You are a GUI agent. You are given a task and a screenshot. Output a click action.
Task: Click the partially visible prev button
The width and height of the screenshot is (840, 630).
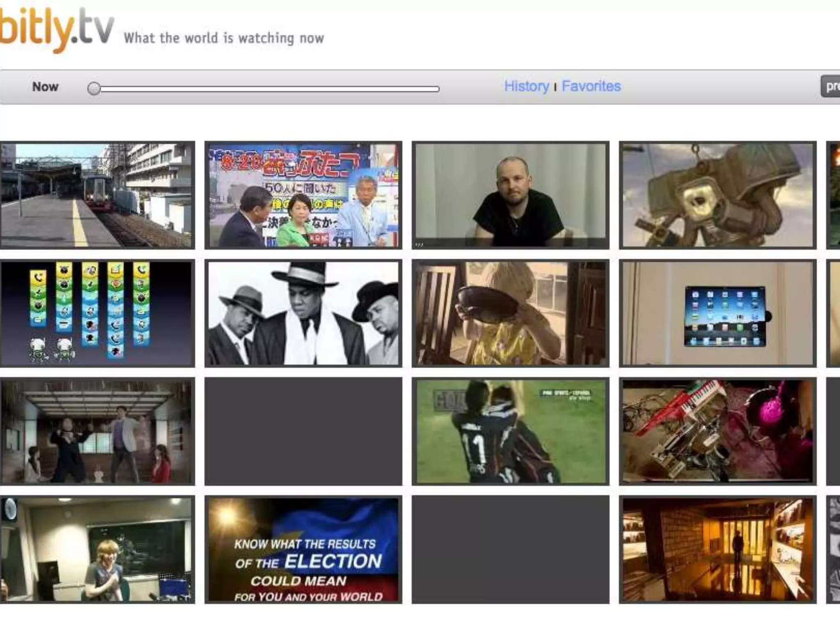(x=831, y=87)
